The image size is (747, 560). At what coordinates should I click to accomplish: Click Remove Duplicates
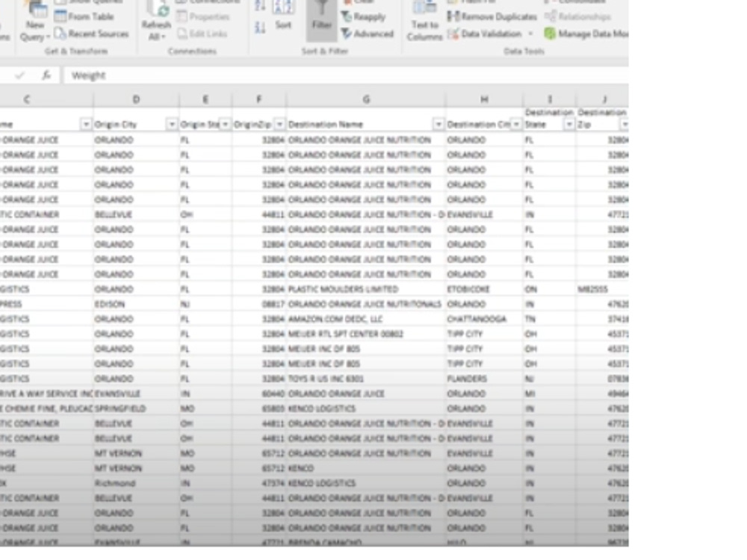tap(492, 17)
